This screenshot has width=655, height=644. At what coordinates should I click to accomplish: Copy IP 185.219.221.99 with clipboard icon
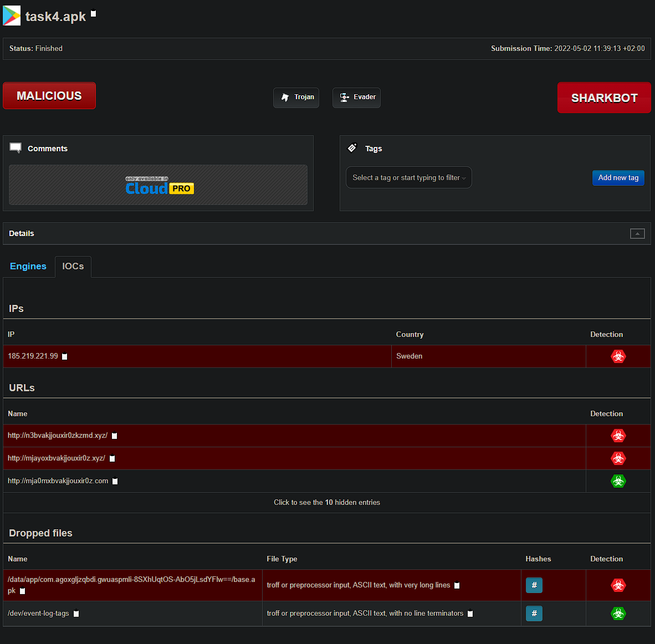click(65, 356)
